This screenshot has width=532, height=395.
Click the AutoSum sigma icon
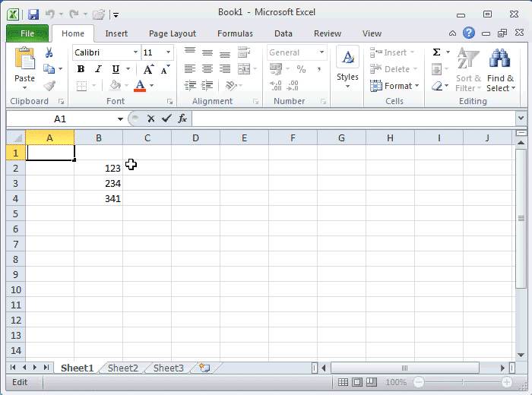click(x=437, y=52)
